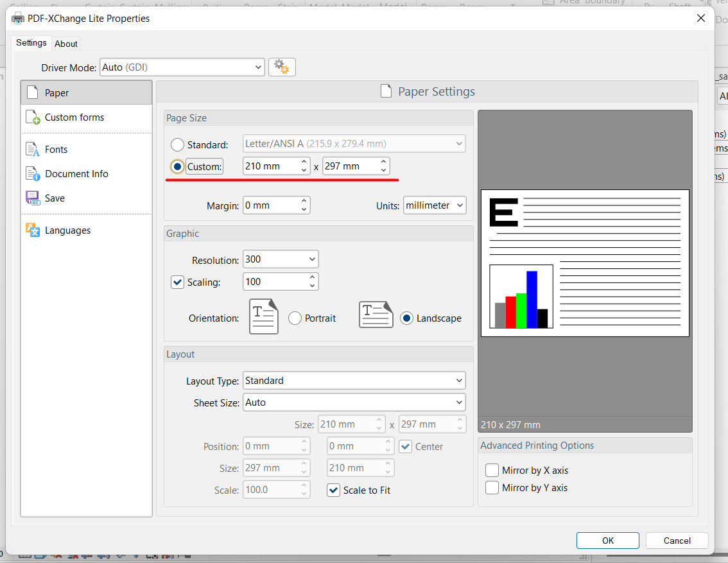Click the Paper Settings header page icon
This screenshot has width=728, height=563.
pos(386,91)
